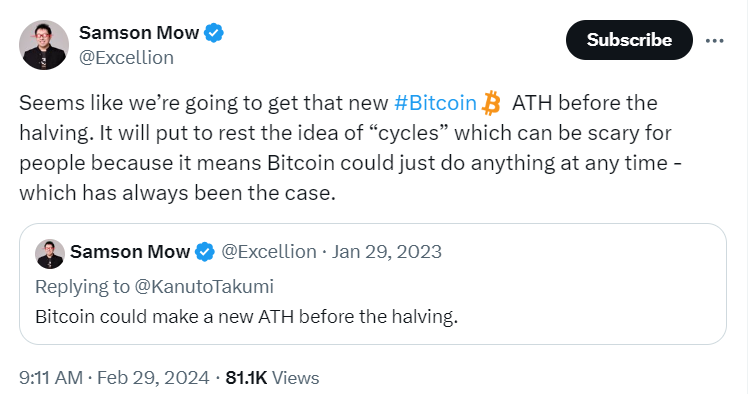Image resolution: width=756 pixels, height=394 pixels.
Task: Click the orange Bitcoin logo emoji
Action: [491, 103]
